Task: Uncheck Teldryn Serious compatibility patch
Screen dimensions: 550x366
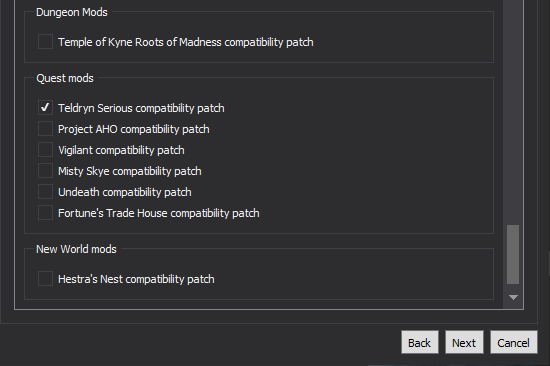Action: (45, 108)
